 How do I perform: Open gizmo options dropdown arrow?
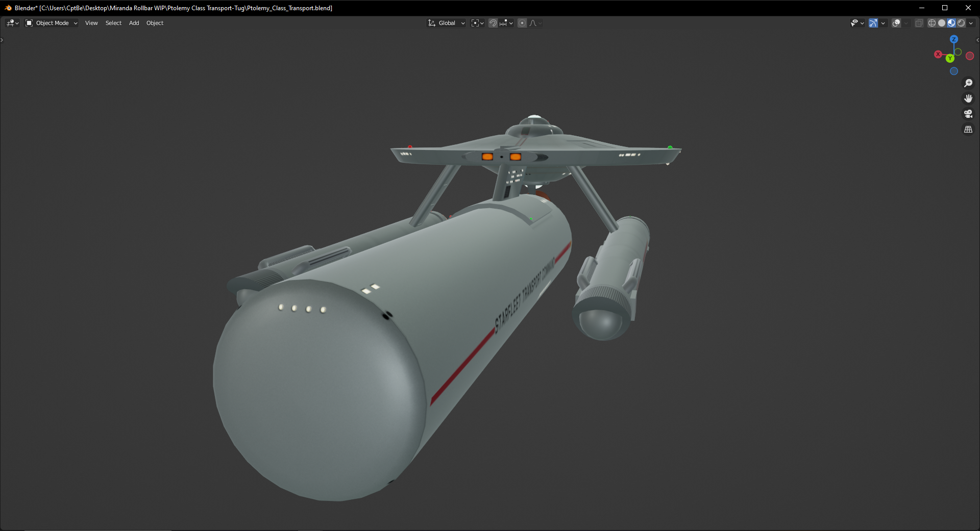(883, 23)
